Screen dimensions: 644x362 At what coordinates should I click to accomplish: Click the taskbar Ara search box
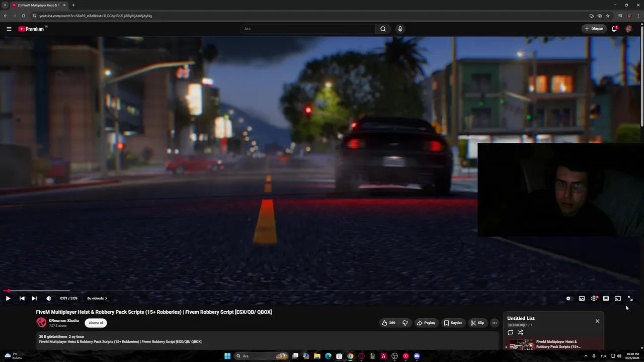(262, 356)
